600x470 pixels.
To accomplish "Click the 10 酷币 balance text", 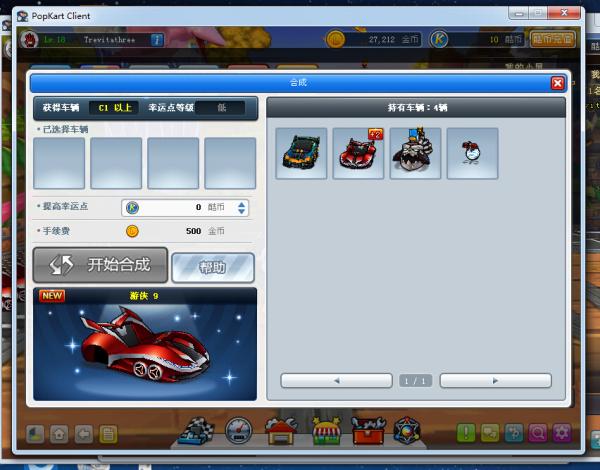I will pyautogui.click(x=505, y=39).
